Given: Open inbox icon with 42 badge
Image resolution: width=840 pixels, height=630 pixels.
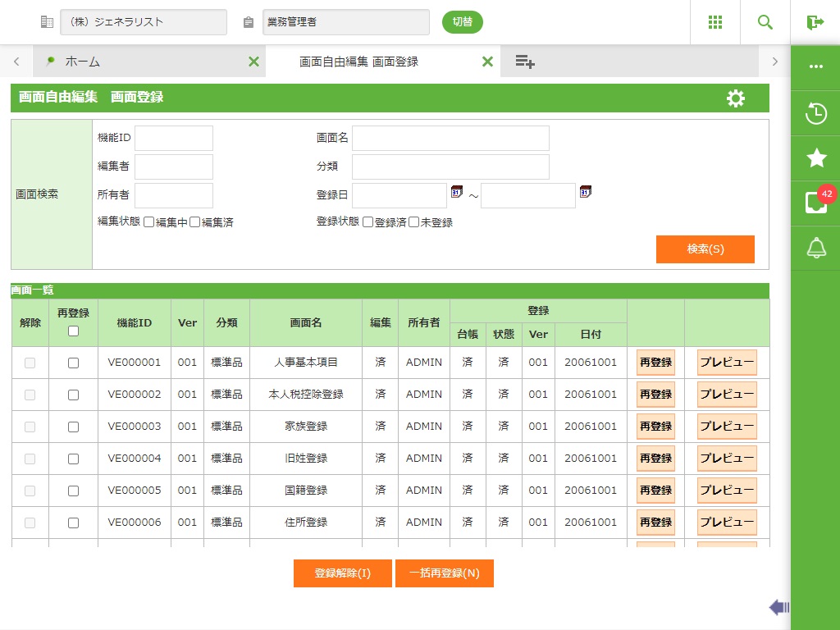Looking at the screenshot, I should (815, 203).
